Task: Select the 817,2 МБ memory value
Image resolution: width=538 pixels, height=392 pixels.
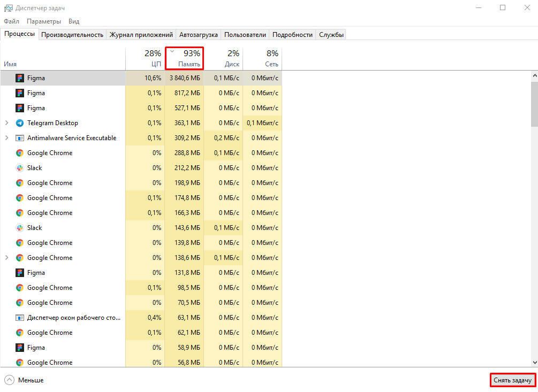Action: point(187,93)
